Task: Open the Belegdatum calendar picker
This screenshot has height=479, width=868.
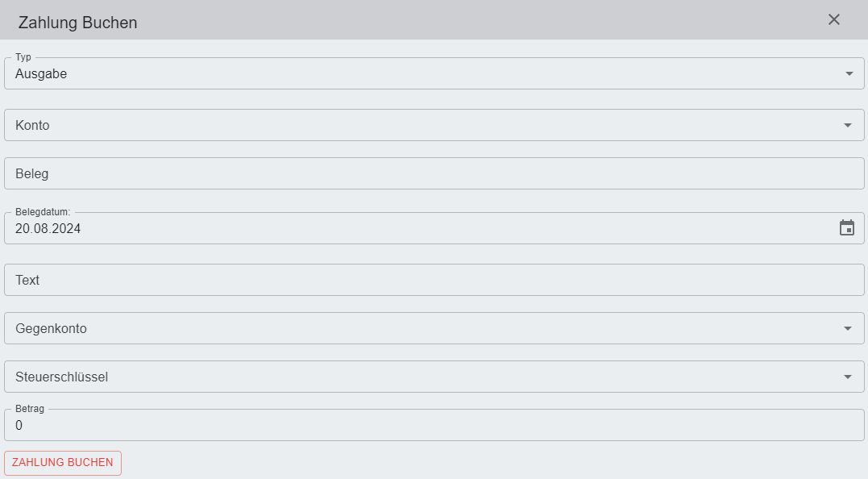Action: coord(847,228)
